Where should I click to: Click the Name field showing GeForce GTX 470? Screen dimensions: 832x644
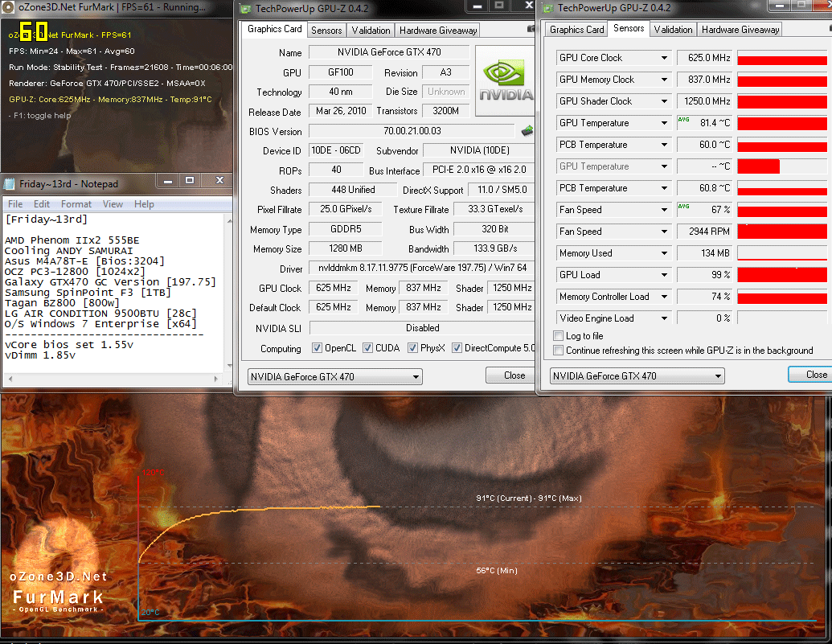[389, 52]
